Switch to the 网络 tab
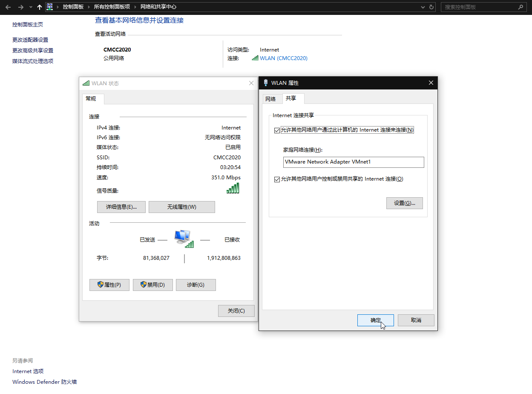 point(270,99)
